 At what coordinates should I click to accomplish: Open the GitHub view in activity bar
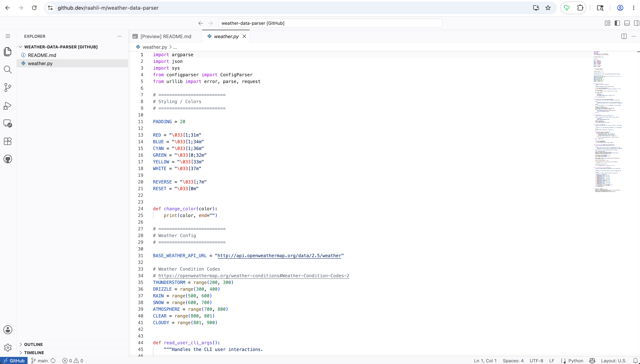pyautogui.click(x=8, y=159)
